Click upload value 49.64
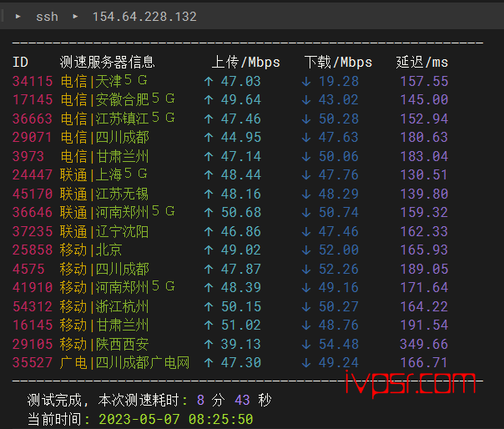The image size is (504, 429). coord(241,99)
